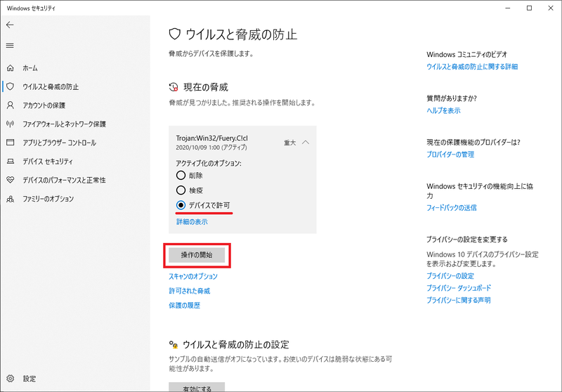Viewport: 562px width, 392px height.
Task: Click the 操作の開始 button
Action: click(197, 255)
